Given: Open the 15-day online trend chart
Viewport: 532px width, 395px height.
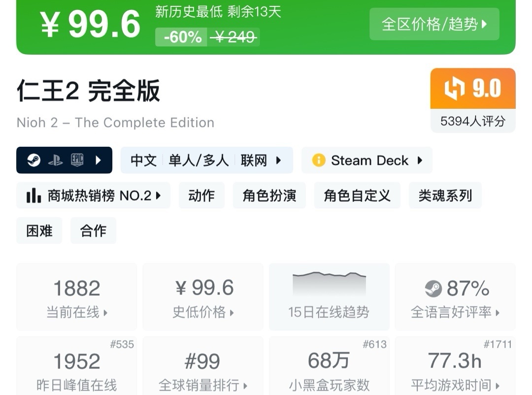Looking at the screenshot, I should [329, 296].
